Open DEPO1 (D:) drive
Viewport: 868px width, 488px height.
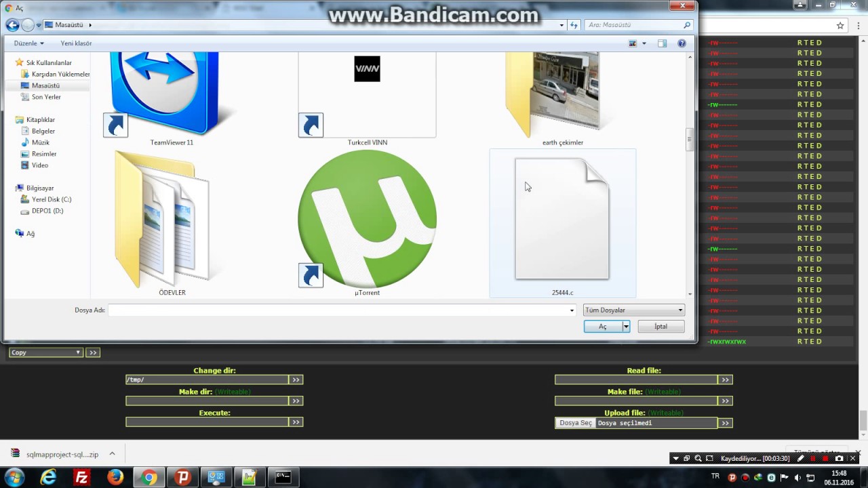click(x=47, y=211)
